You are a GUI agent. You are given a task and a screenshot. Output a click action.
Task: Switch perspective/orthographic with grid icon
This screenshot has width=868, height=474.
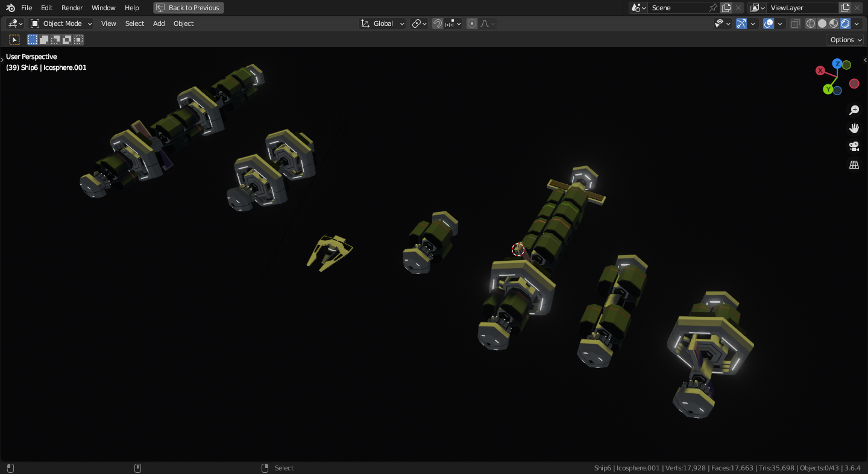pos(854,164)
